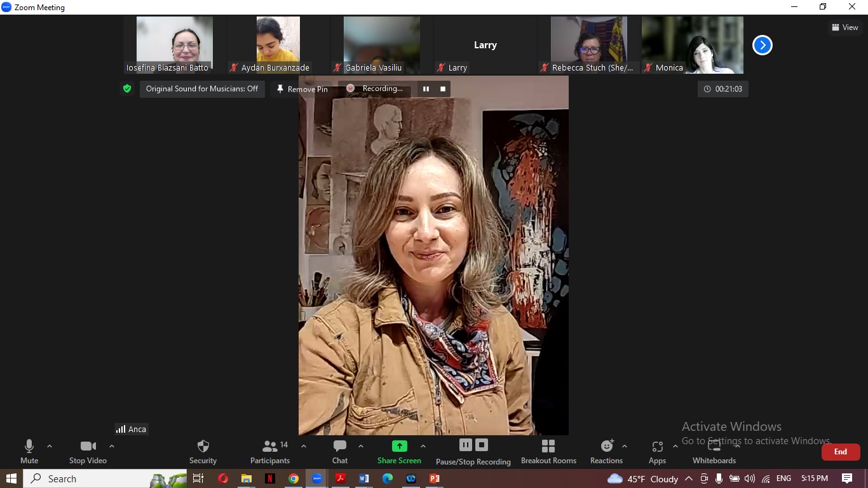Open the Participants panel
The height and width of the screenshot is (488, 868).
[270, 452]
